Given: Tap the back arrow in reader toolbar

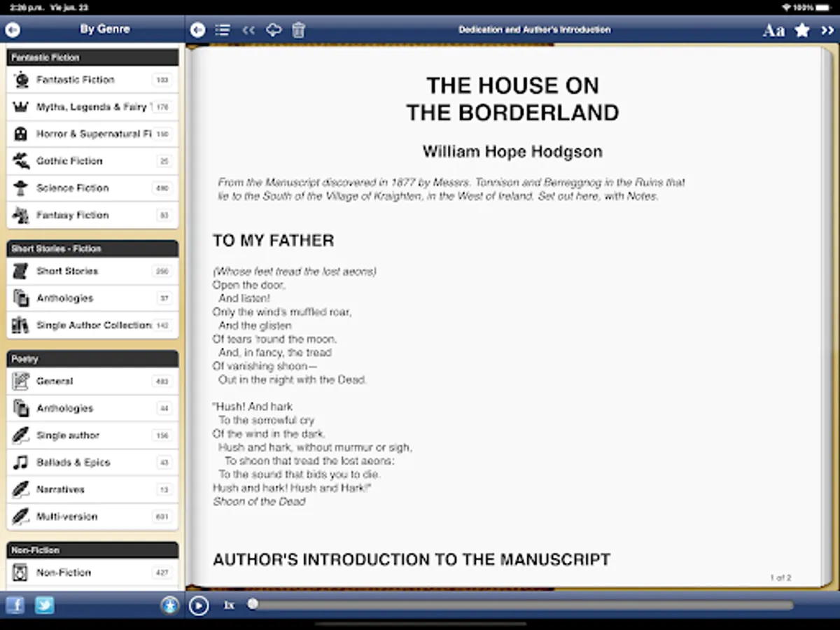Looking at the screenshot, I should coord(198,29).
